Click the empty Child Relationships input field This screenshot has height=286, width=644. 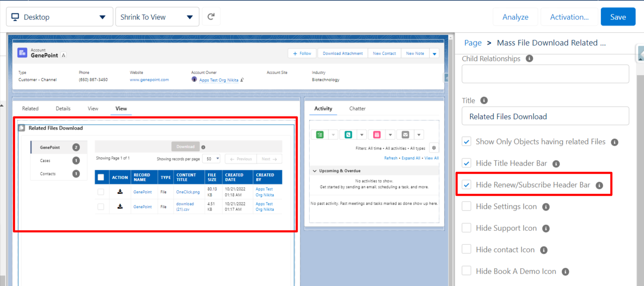pos(545,74)
